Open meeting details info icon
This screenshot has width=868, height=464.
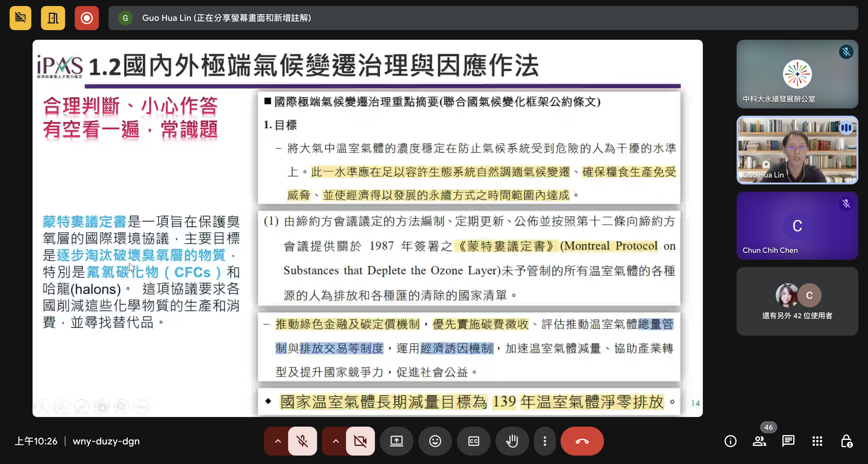tap(730, 441)
